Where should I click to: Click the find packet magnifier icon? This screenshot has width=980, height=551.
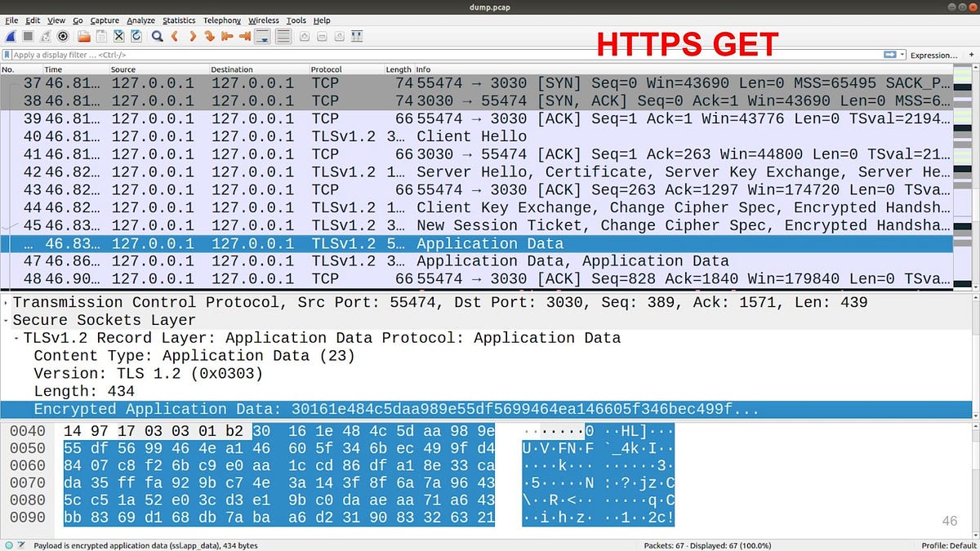pos(157,37)
